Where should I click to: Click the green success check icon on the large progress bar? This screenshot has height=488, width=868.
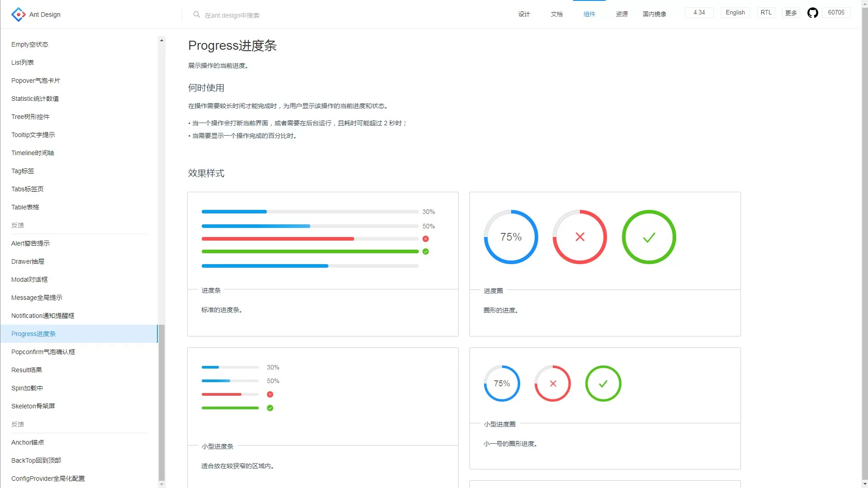click(426, 251)
